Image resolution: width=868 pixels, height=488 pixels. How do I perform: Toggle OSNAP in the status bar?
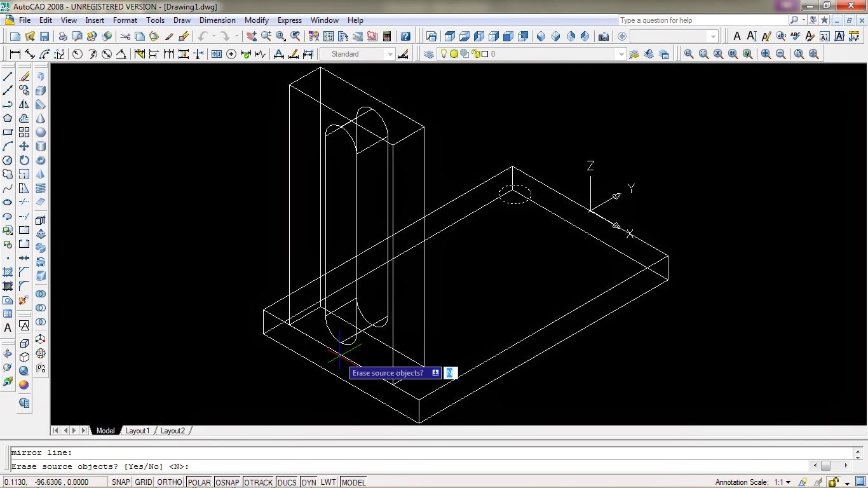227,482
